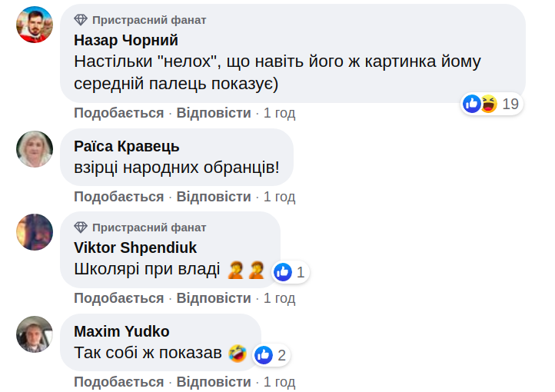Image resolution: width=555 pixels, height=392 pixels.
Task: Click the timestamp on Раїса Кравець's comment
Action: coord(279,197)
